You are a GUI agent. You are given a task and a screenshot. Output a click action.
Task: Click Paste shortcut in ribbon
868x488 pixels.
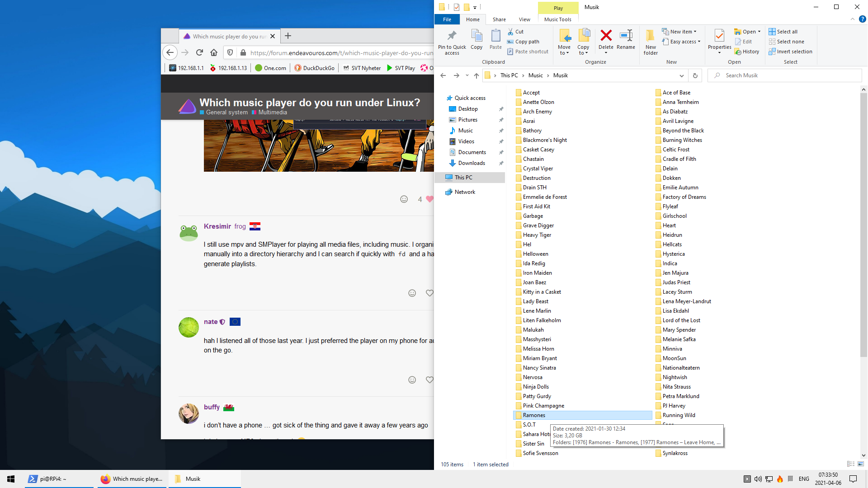pyautogui.click(x=528, y=52)
